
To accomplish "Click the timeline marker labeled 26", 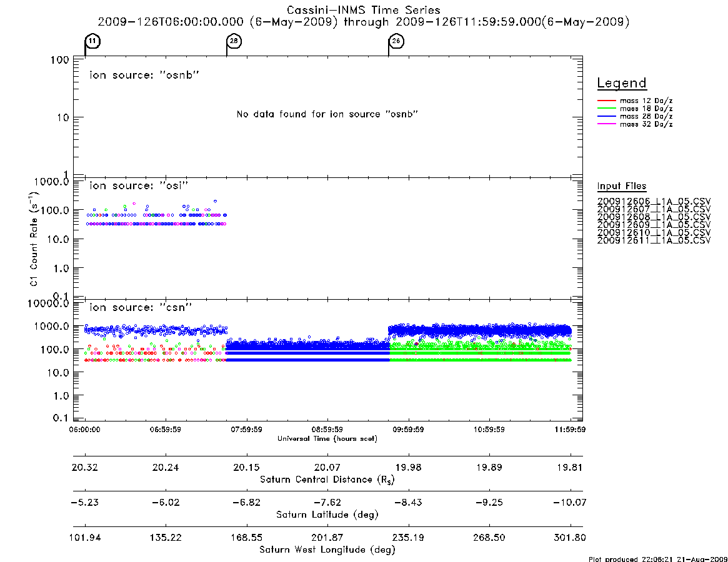I will coord(396,41).
